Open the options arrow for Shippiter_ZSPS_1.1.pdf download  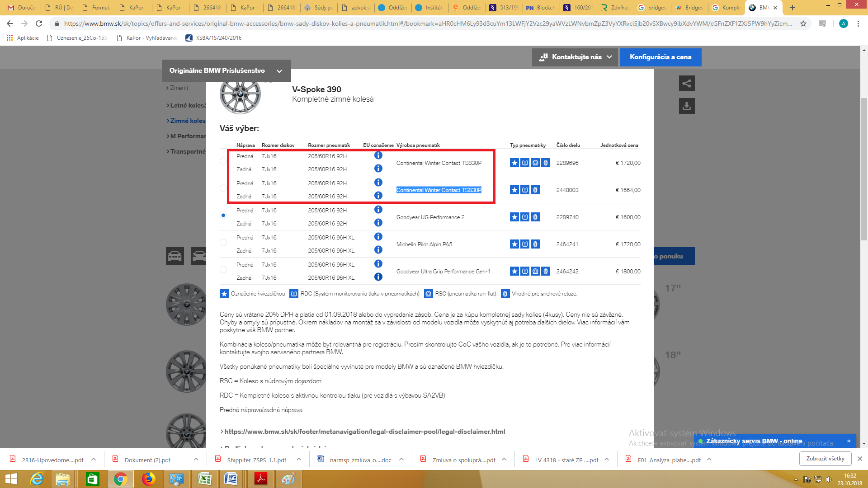[299, 459]
